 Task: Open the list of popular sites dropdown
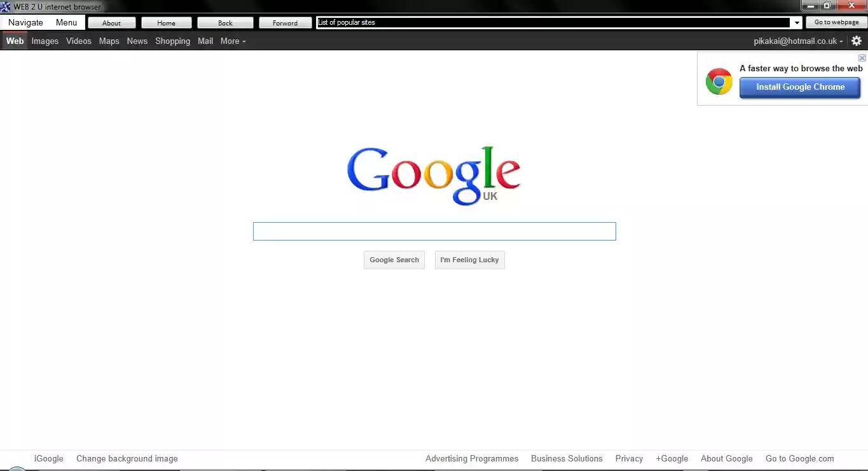click(x=797, y=22)
